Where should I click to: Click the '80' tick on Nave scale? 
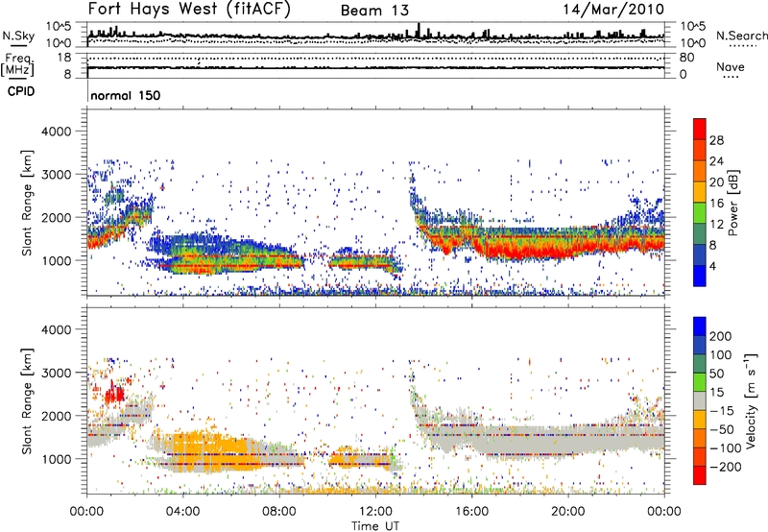(686, 58)
